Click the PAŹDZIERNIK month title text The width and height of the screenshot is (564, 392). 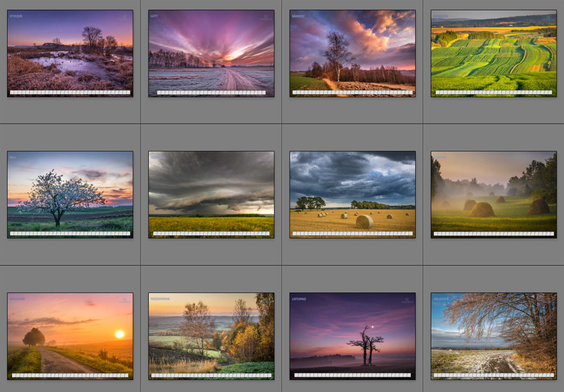pos(160,299)
